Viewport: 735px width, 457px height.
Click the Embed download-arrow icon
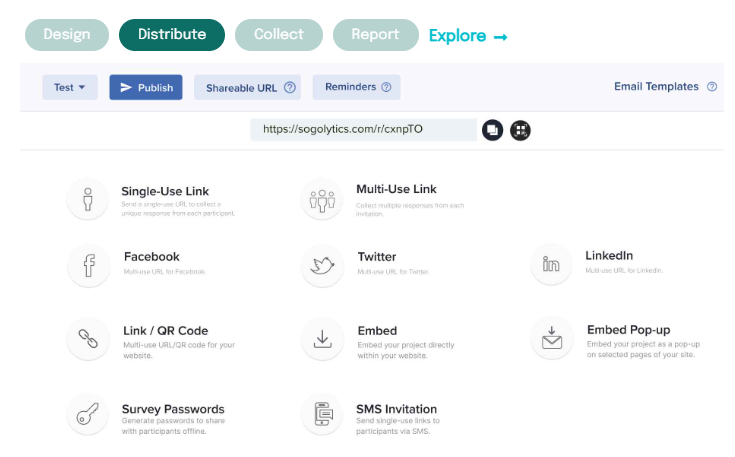click(322, 340)
